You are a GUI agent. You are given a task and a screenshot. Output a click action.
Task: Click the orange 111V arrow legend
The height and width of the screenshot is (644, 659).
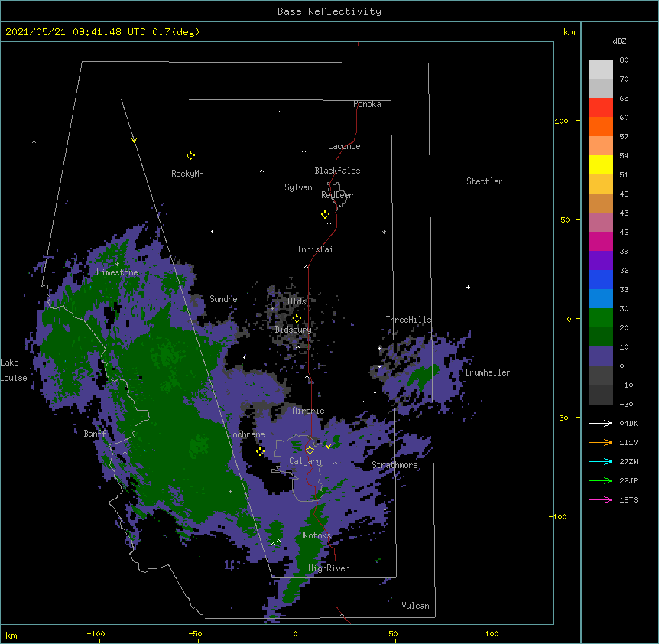[601, 442]
